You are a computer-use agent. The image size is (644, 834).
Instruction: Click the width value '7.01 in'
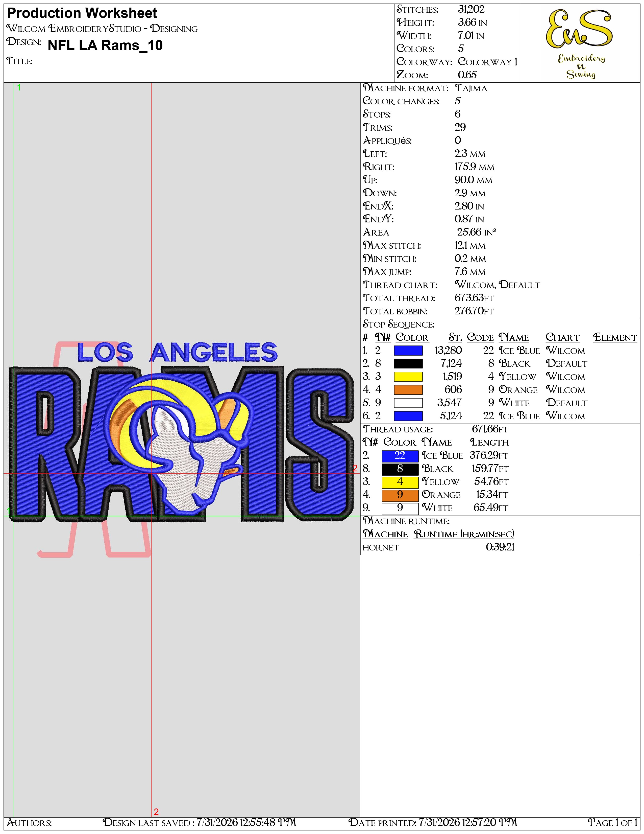click(x=471, y=36)
